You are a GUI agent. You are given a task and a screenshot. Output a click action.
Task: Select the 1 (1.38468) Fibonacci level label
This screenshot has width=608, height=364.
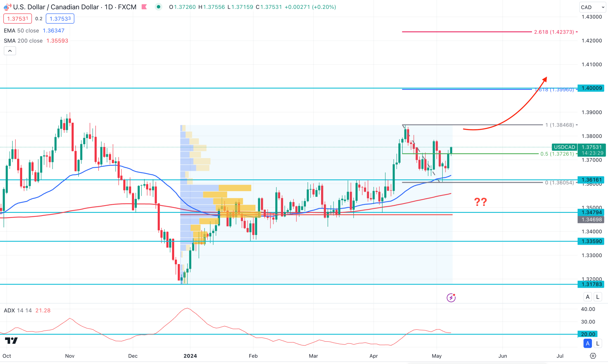(560, 125)
